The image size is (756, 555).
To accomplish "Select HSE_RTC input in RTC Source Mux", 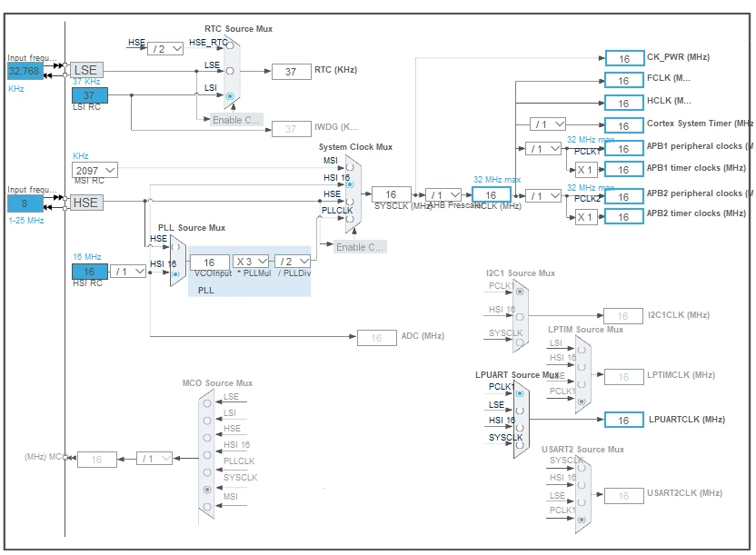I will (x=230, y=45).
